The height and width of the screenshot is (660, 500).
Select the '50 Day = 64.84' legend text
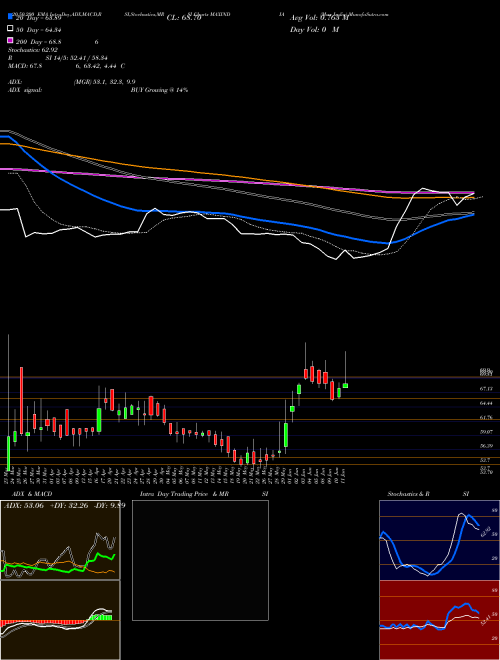pos(38,29)
